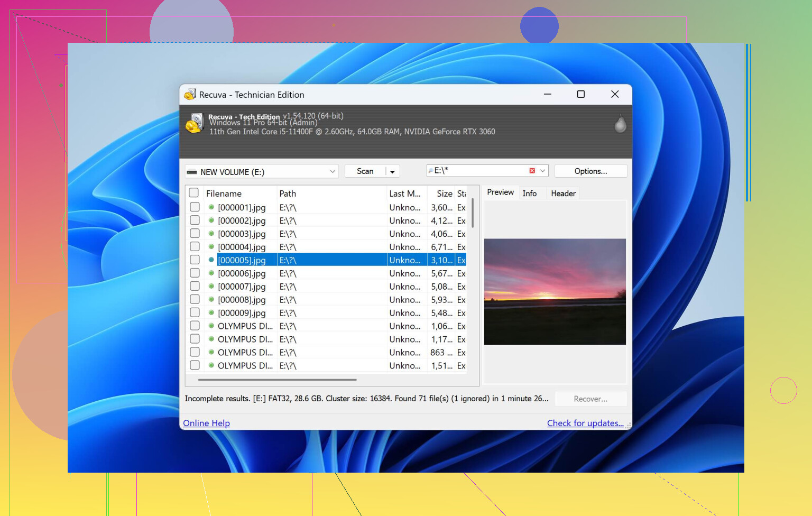This screenshot has height=516, width=812.
Task: Tick the checkbox for [000003].jpg
Action: [x=195, y=234]
